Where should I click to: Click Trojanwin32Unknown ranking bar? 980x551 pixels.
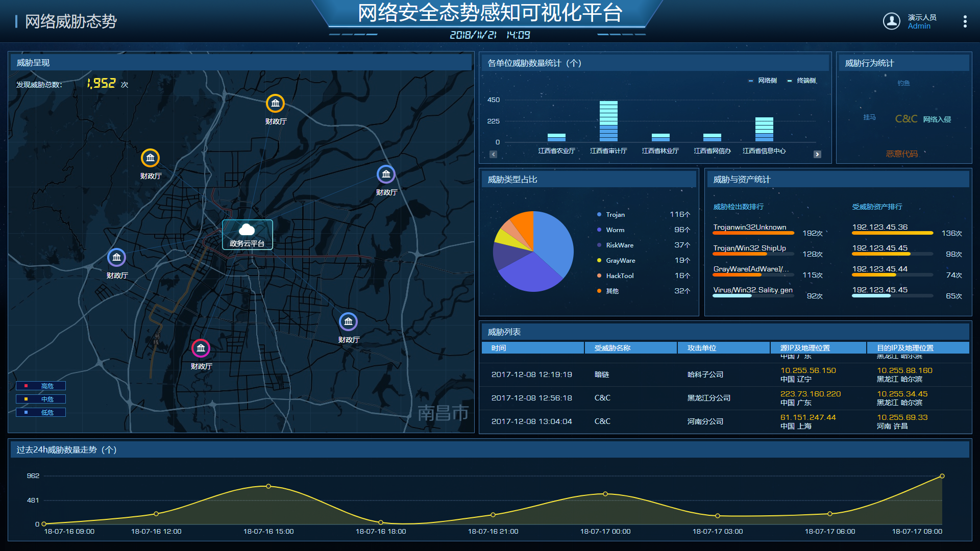tap(753, 233)
